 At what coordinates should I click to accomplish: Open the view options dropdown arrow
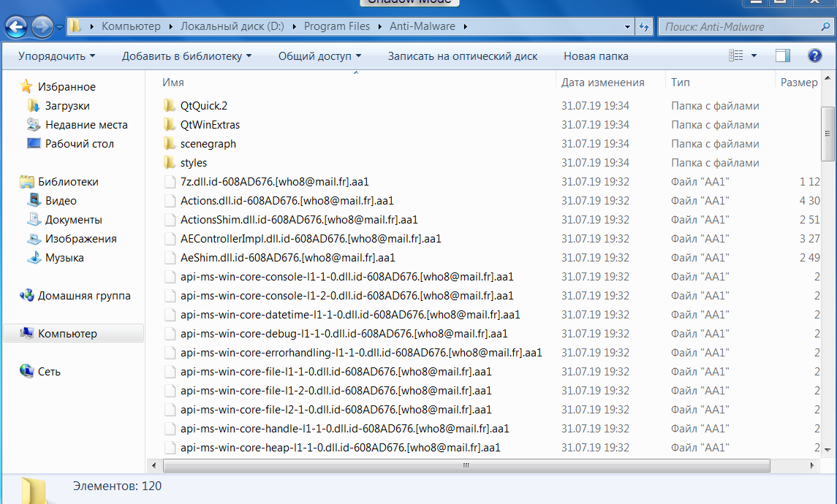[x=754, y=56]
